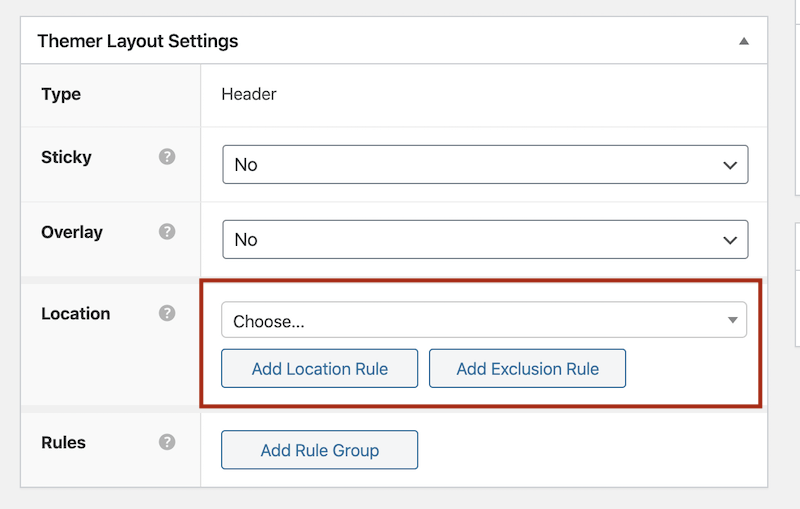Click the chevron arrow in the Sticky select
The image size is (800, 509).
click(x=730, y=165)
